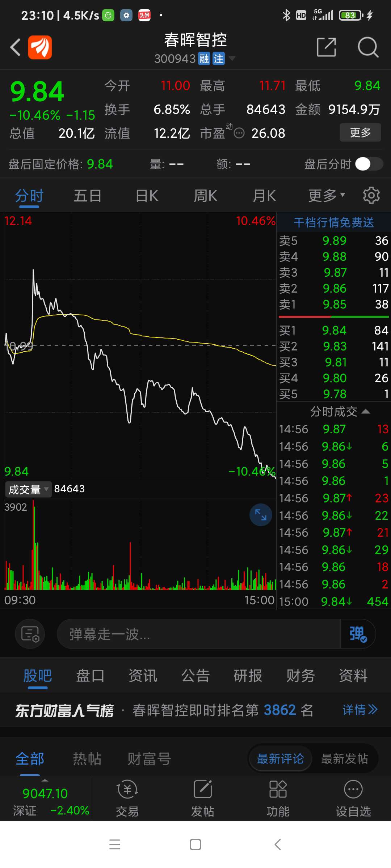
Task: Tap the Bluetooth status bar icon
Action: [286, 15]
